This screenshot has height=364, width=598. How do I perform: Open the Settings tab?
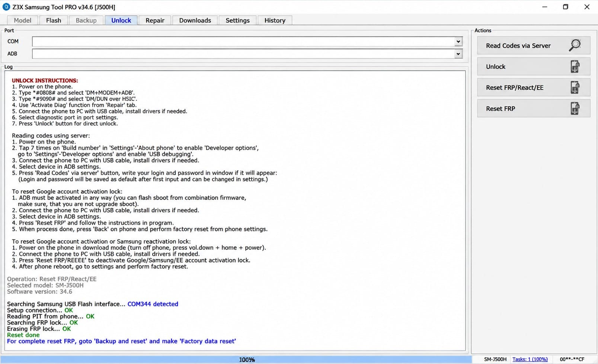click(237, 20)
